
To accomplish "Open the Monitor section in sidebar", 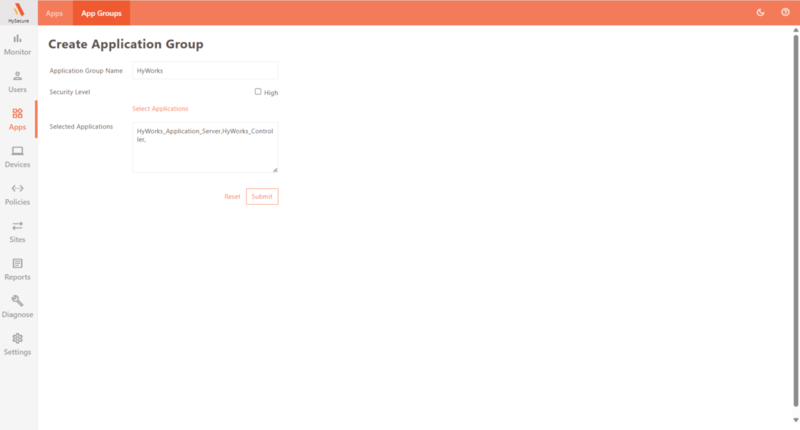I will click(x=17, y=45).
